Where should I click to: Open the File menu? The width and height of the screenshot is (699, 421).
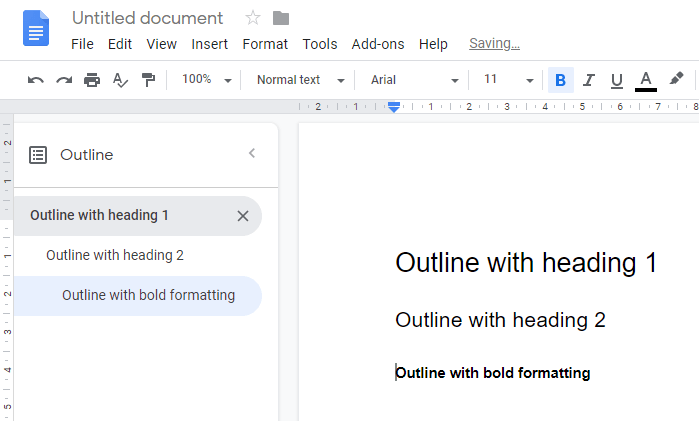click(82, 44)
